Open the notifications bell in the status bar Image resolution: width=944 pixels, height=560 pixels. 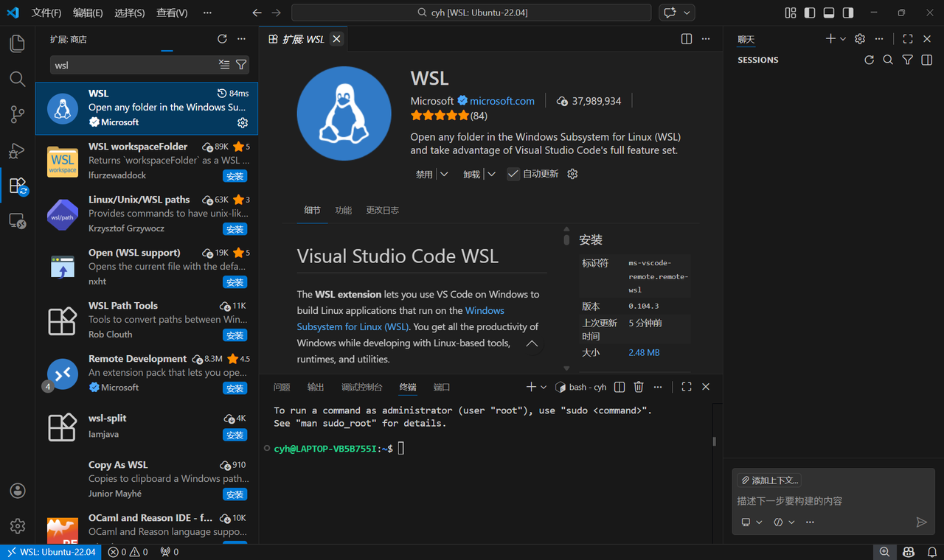click(932, 552)
